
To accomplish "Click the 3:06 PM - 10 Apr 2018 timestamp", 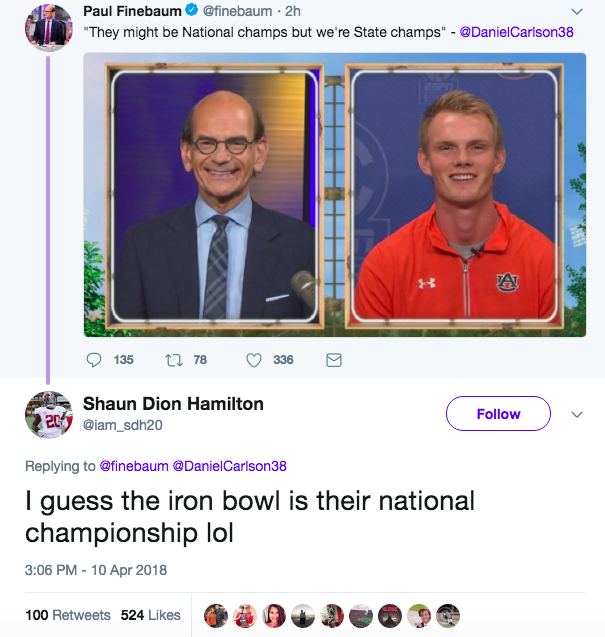I will [96, 570].
